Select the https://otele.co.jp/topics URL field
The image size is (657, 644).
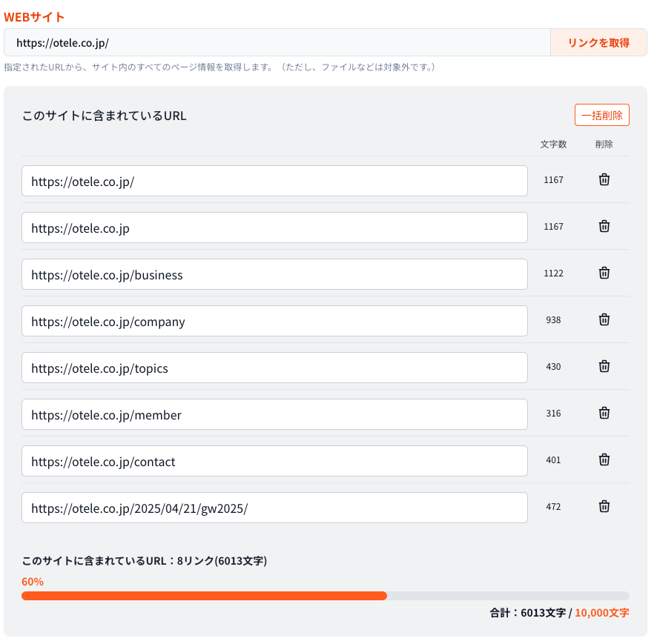pyautogui.click(x=274, y=368)
